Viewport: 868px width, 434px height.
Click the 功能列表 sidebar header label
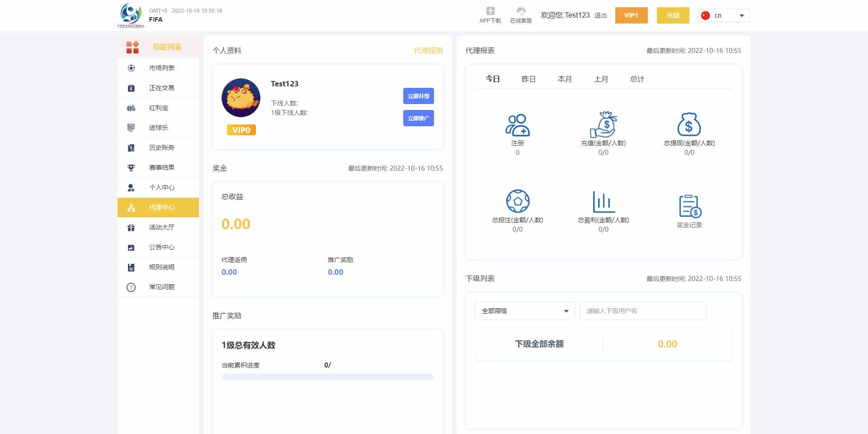click(167, 47)
